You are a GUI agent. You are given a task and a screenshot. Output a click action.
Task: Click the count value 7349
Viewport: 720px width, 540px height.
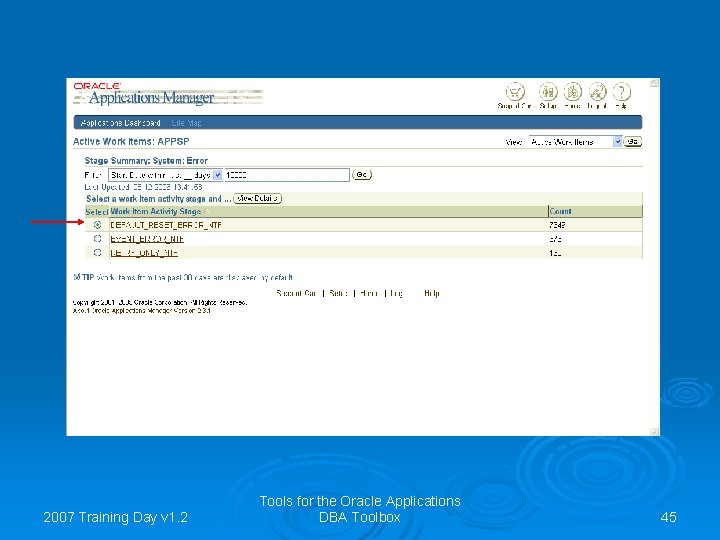[557, 225]
